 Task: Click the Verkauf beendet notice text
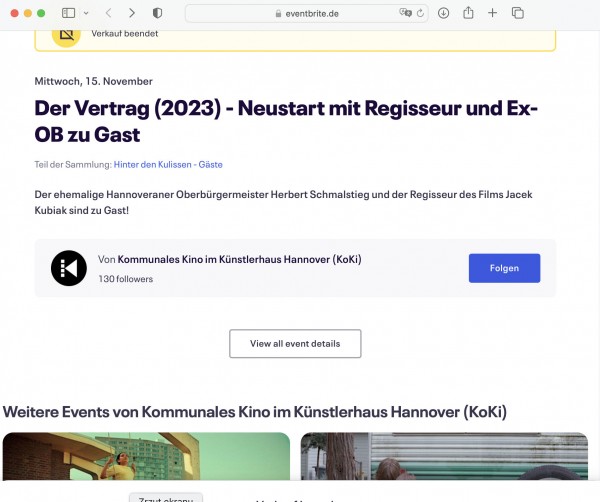coord(124,34)
